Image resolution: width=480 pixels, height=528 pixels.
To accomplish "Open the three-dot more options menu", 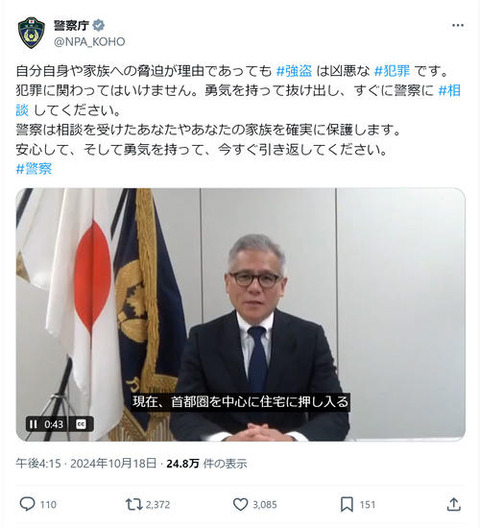I will point(458,26).
